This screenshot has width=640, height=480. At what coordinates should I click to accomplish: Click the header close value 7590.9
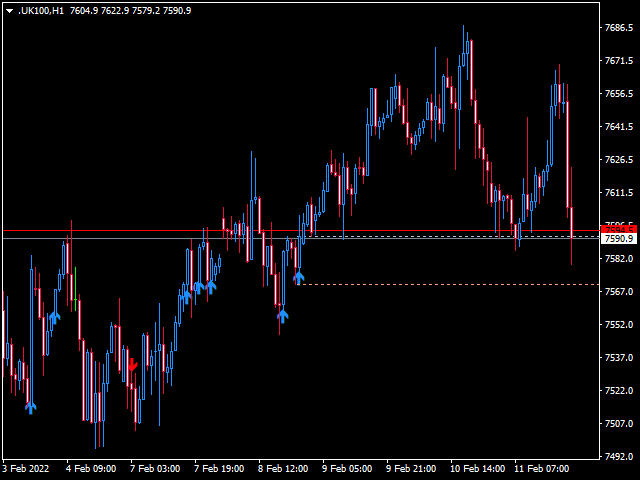click(177, 11)
